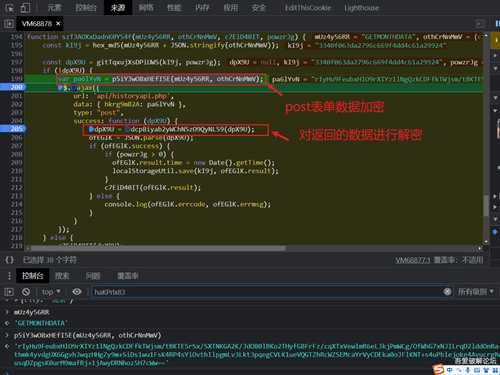Add breakpoint on line 212
500x375 pixels.
(x=16, y=188)
